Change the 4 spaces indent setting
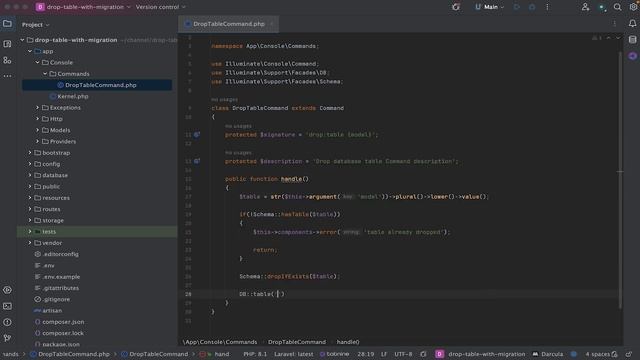Screen dimensions: 640x360 click(597, 354)
